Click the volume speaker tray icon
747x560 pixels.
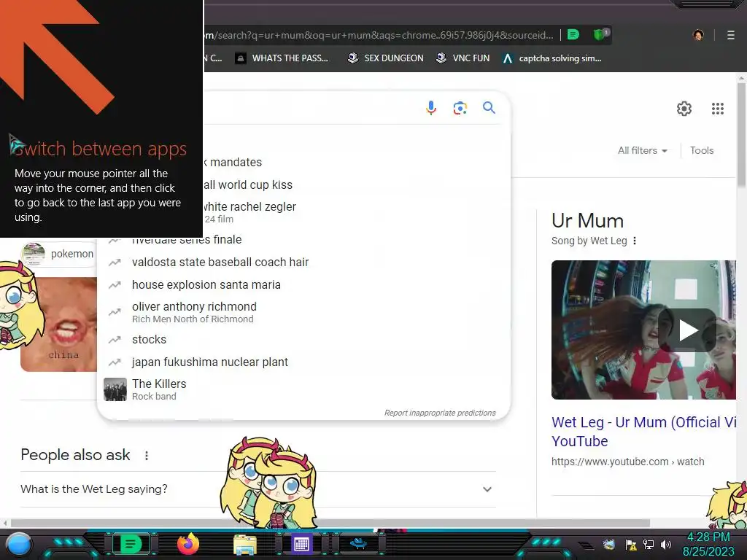[665, 545]
